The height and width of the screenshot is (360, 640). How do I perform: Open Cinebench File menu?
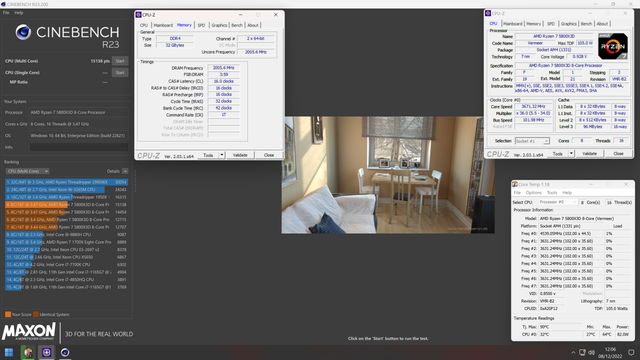click(x=6, y=13)
